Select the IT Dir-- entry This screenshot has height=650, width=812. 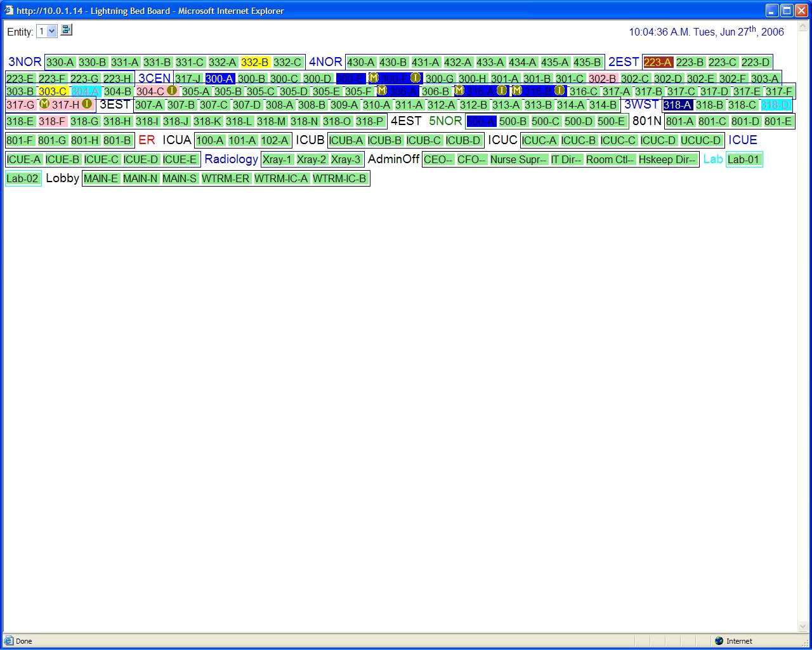pos(566,159)
